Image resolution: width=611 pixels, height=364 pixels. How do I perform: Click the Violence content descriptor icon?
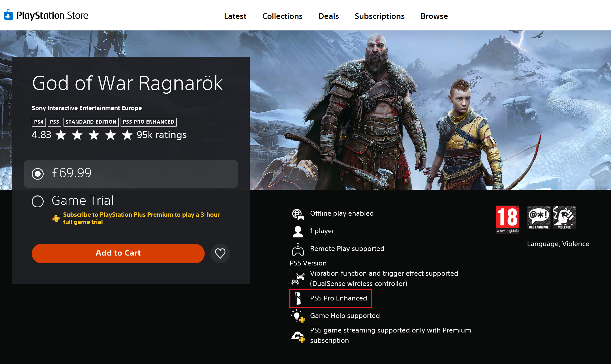coord(564,218)
